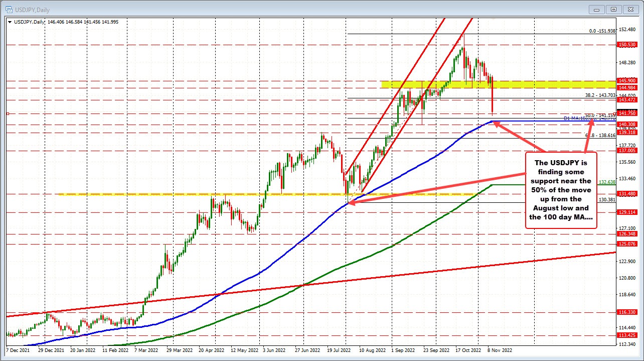Click the '3 Jun 2022' date label
Image resolution: width=644 pixels, height=361 pixels.
[274, 350]
